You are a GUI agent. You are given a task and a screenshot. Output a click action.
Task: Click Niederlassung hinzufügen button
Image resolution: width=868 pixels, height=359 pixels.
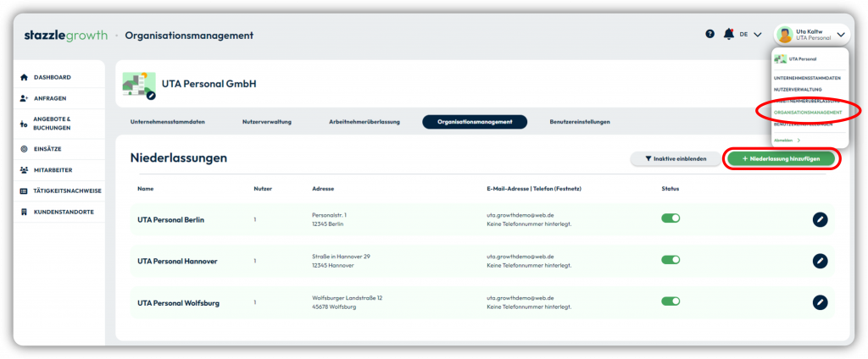tap(781, 159)
